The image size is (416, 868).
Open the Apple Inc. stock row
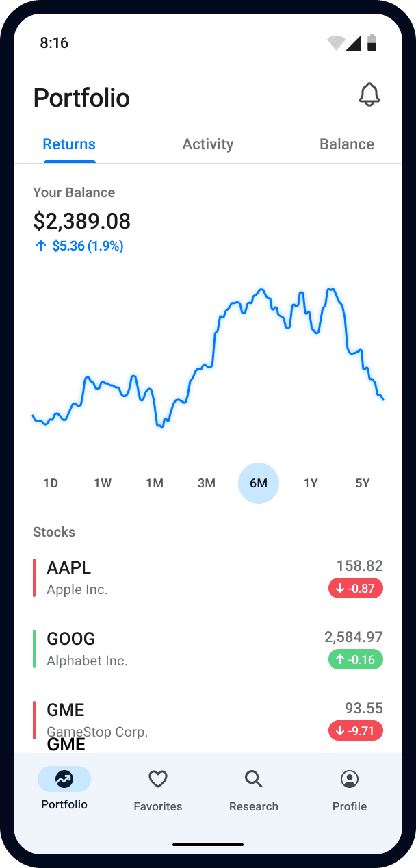click(171, 578)
